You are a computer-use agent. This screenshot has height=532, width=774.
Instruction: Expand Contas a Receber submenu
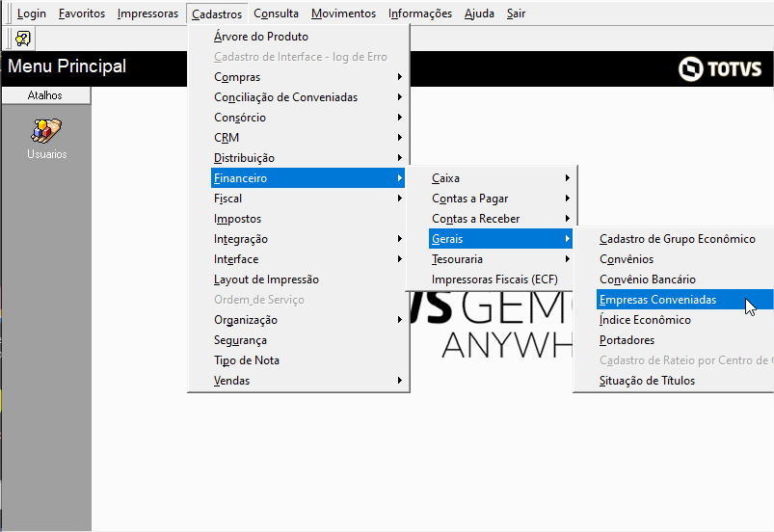[500, 219]
